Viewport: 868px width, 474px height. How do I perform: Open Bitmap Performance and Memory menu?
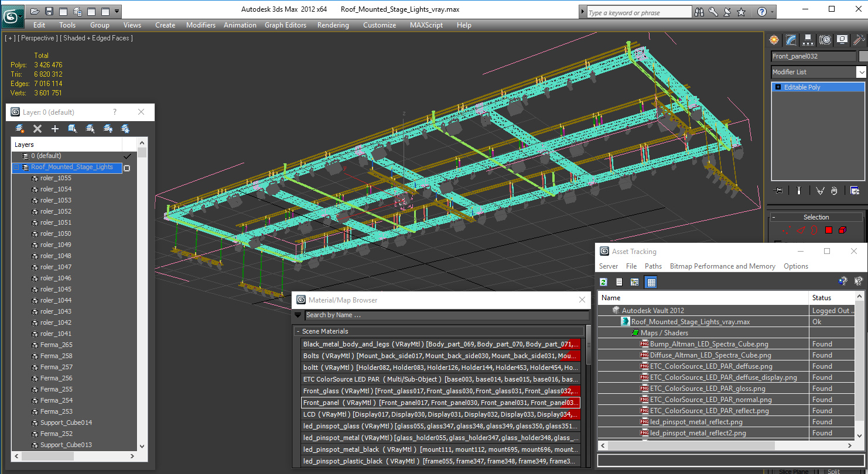[x=723, y=266]
